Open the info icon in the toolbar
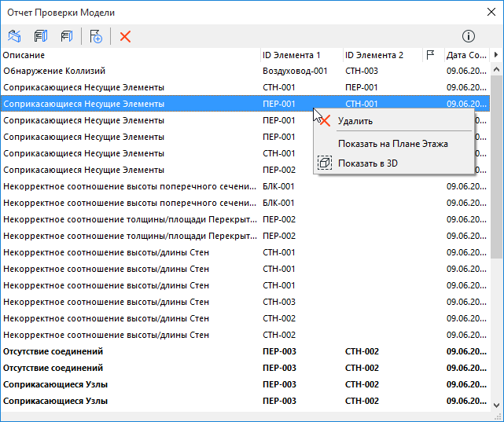504x422 pixels. [469, 36]
